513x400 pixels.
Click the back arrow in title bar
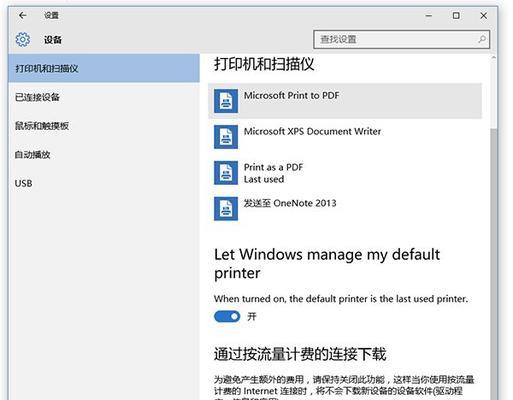click(23, 15)
